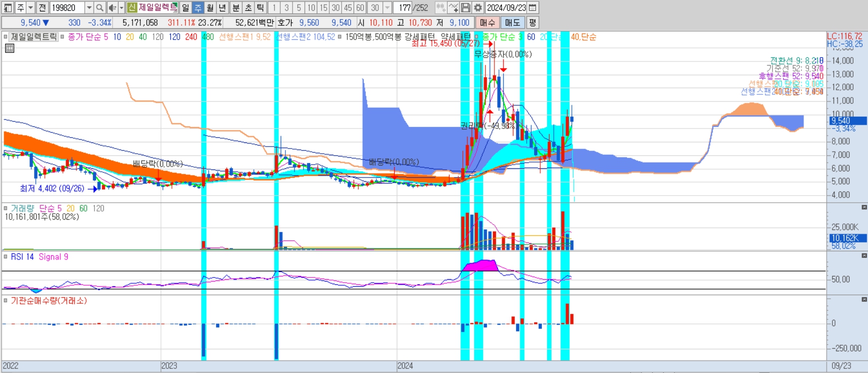Image resolution: width=868 pixels, height=373 pixels.
Task: Toggle the 150억봉,500억봉 legend square
Action: coord(340,37)
